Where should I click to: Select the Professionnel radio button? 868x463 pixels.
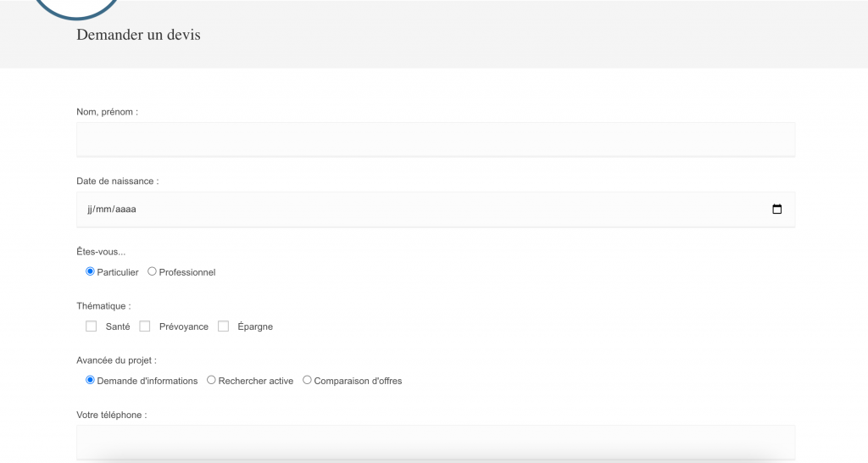(x=153, y=271)
